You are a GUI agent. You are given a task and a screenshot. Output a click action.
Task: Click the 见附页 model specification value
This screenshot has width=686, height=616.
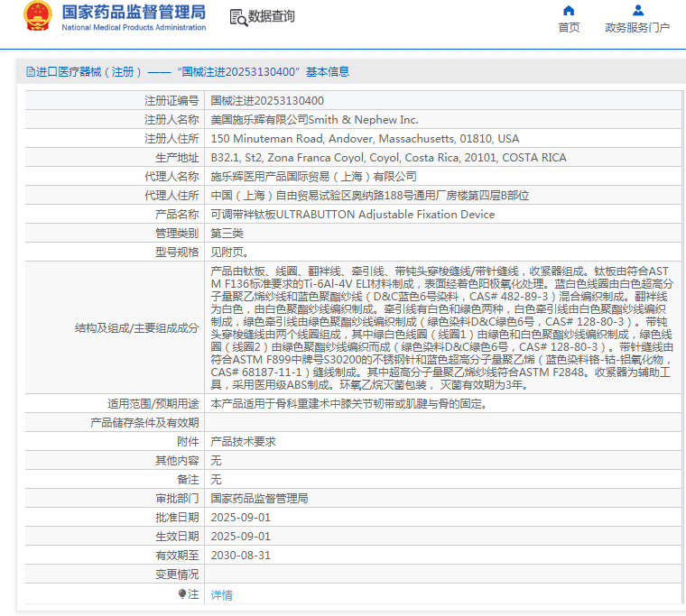coord(228,253)
